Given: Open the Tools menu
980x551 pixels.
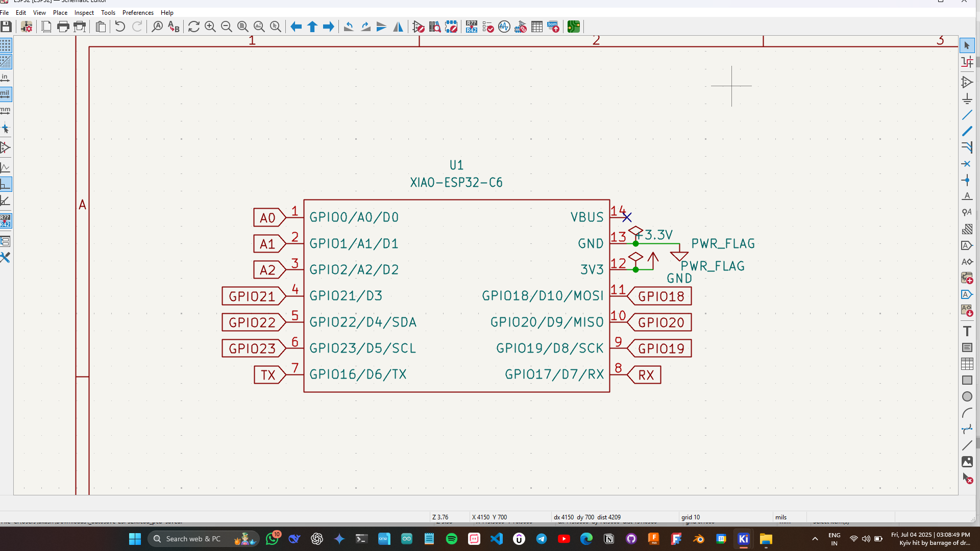Looking at the screenshot, I should [108, 12].
